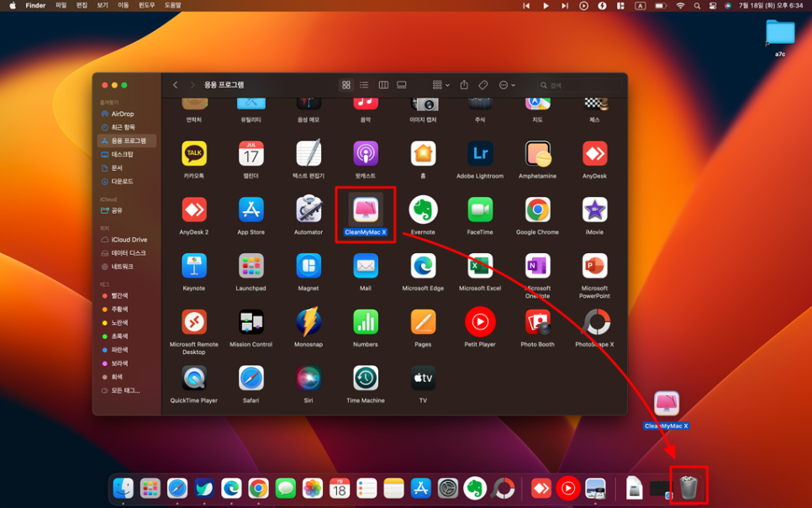Screen dimensions: 812x508
Task: Select the Photo Booth app icon
Action: (x=537, y=321)
